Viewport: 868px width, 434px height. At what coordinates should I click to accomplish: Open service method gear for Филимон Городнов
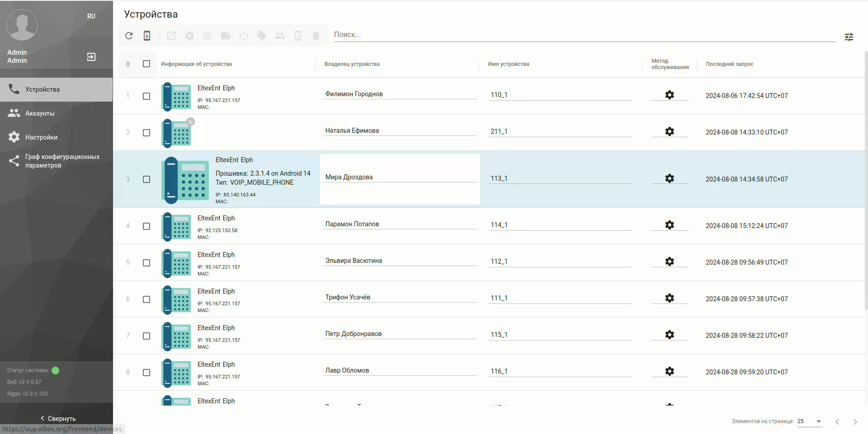point(669,95)
